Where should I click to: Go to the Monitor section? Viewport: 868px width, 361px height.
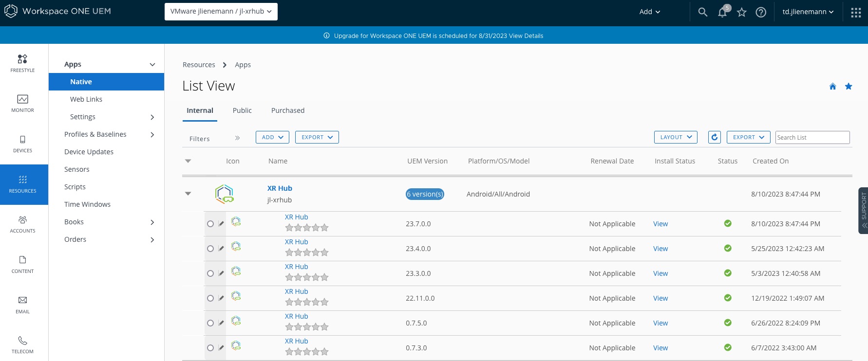point(23,104)
